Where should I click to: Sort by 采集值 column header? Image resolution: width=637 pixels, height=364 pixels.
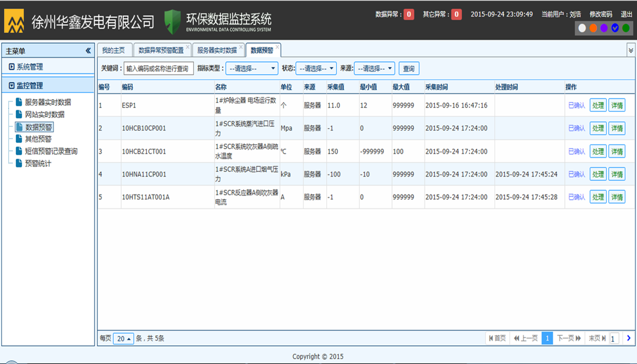[x=343, y=87]
